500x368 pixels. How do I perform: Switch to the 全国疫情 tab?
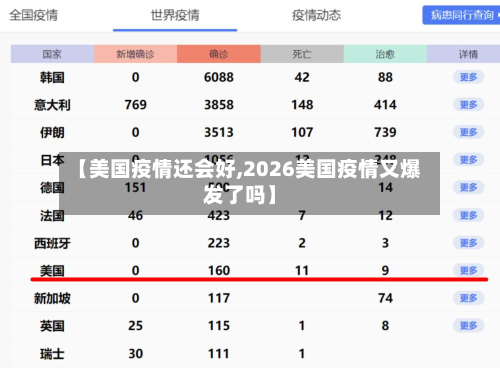(x=33, y=15)
